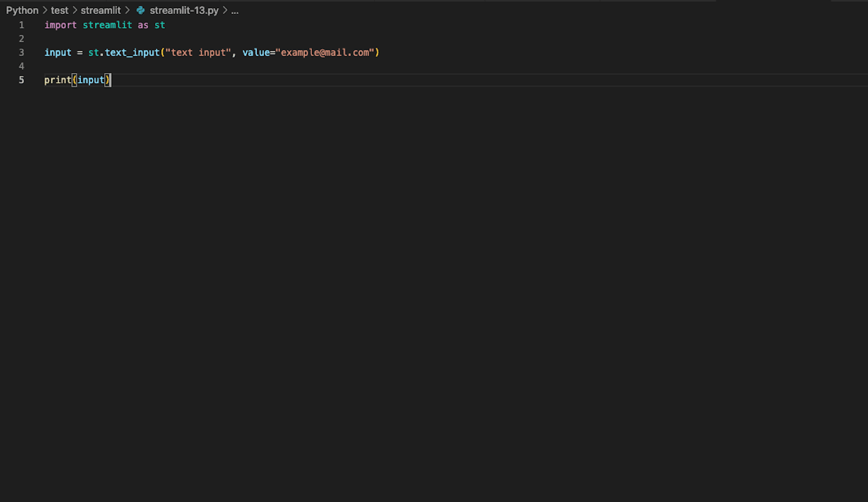Click line number 2 in the gutter
868x502 pixels.
point(21,39)
